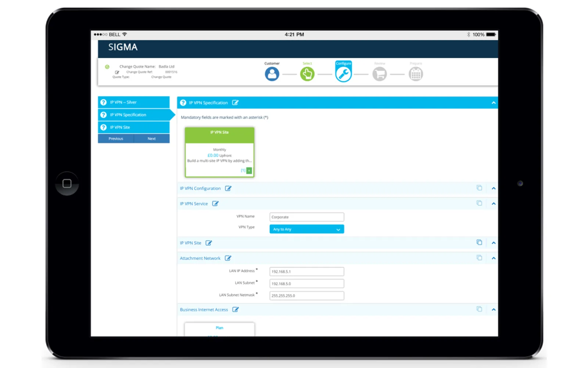Screen dimensions: 588x368
Task: Click the SIGMA logo
Action: click(123, 47)
